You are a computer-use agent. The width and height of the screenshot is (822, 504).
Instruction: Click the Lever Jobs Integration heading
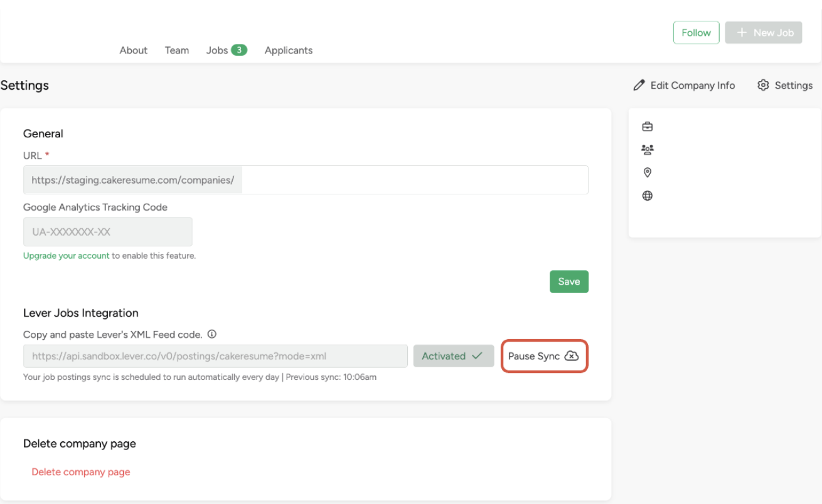point(81,313)
